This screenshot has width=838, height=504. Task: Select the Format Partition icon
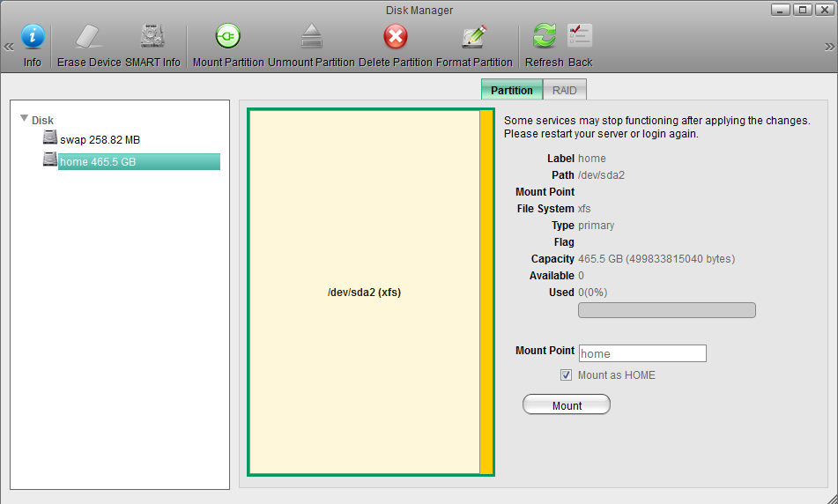474,37
